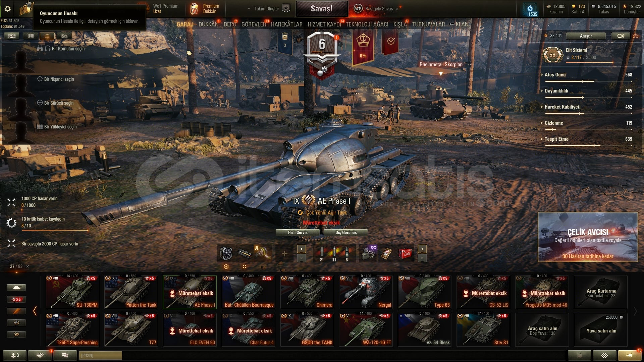The width and height of the screenshot is (644, 362).
Task: Select the ventilation equipment icon
Action: [226, 253]
